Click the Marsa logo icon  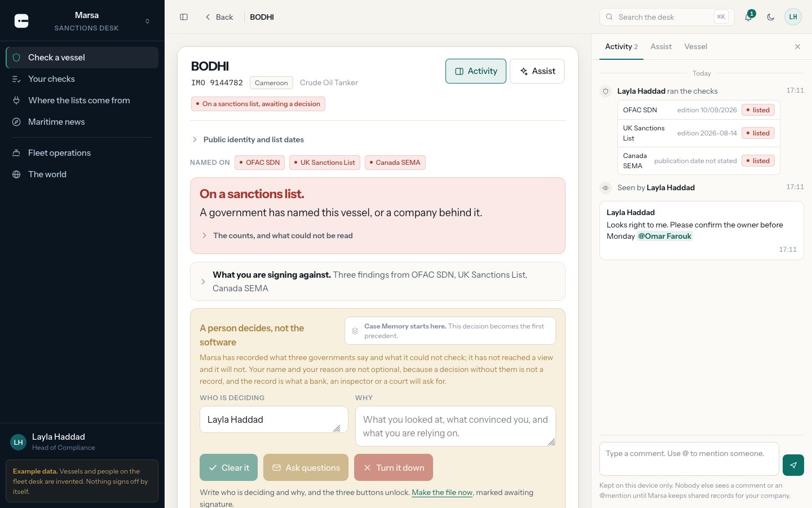[x=21, y=21]
